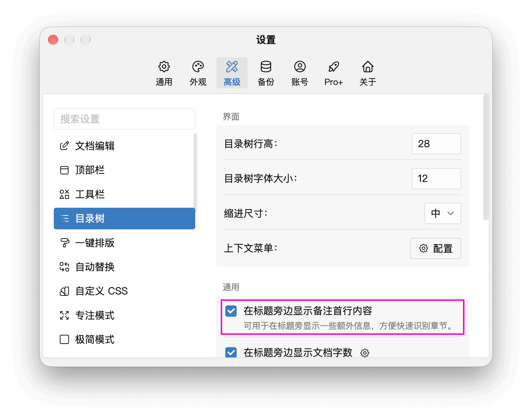Open the 通用 settings tab

tap(164, 73)
